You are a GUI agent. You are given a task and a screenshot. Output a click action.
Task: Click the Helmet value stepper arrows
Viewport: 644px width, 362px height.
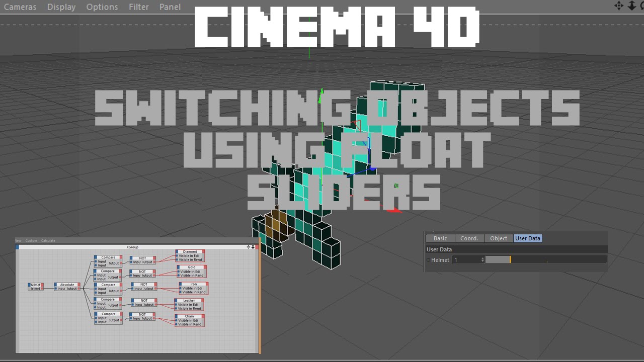click(483, 260)
